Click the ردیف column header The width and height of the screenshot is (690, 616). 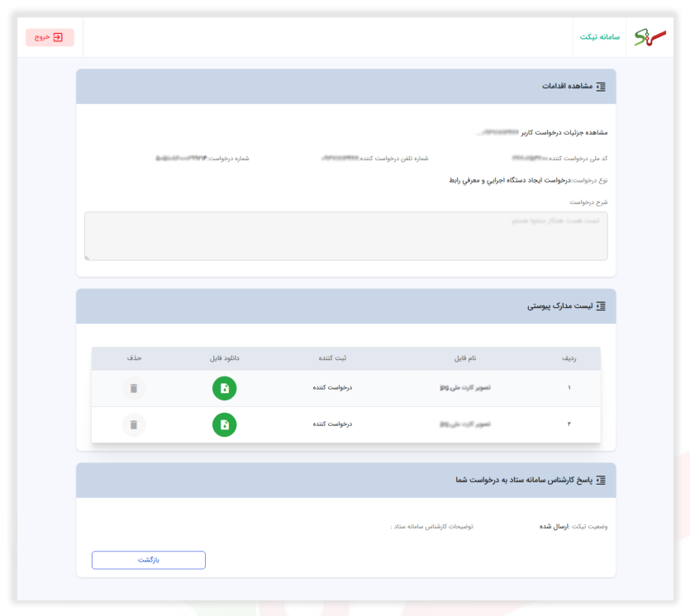point(569,358)
